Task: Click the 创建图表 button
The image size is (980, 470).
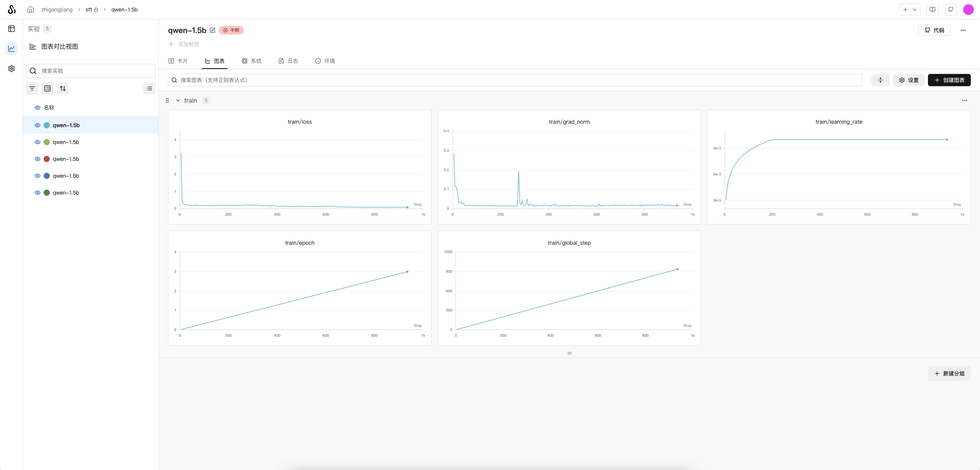Action: pyautogui.click(x=949, y=80)
